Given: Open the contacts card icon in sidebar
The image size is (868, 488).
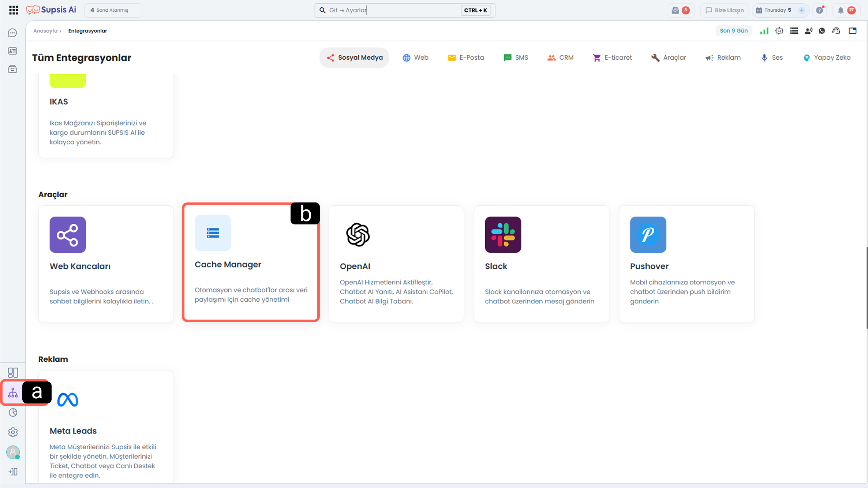Looking at the screenshot, I should click(x=12, y=51).
